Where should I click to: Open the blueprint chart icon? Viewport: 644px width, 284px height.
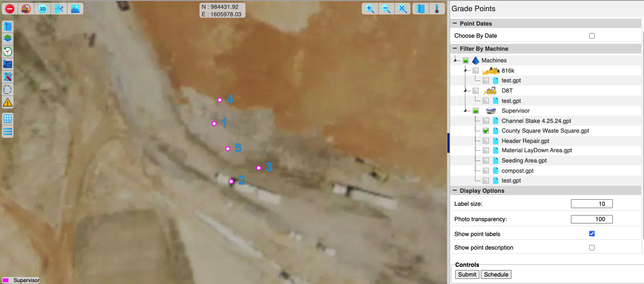tap(8, 64)
